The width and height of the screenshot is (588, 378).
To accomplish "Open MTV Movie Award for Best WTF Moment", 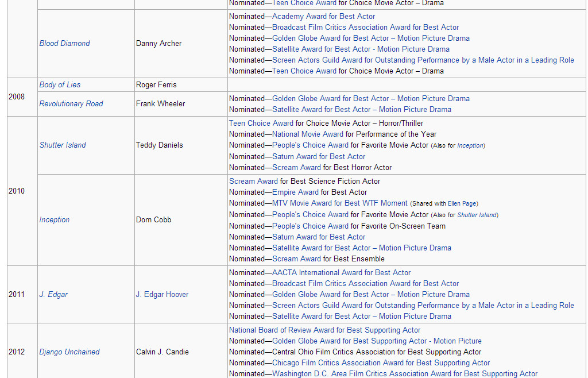I will coord(340,203).
